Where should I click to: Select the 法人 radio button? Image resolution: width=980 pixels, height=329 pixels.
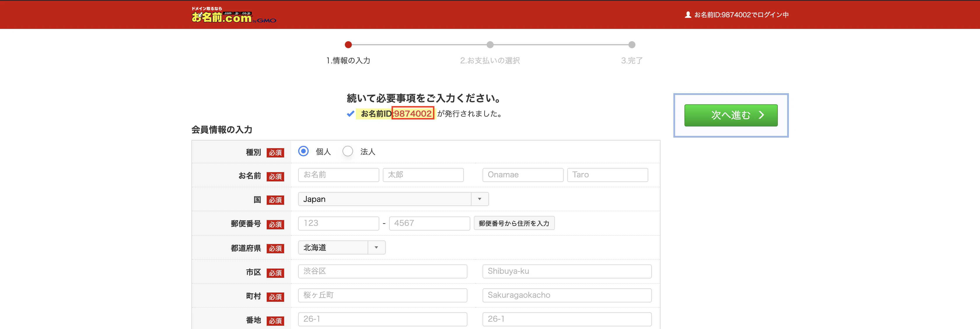point(347,151)
